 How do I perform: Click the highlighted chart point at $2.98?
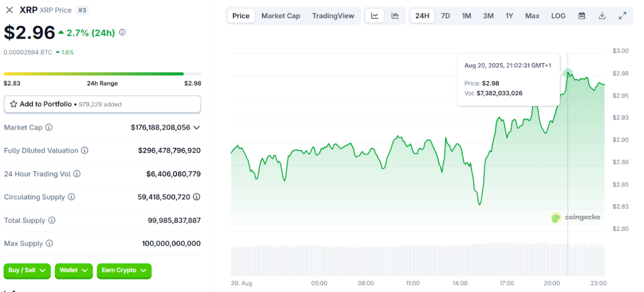tap(568, 74)
